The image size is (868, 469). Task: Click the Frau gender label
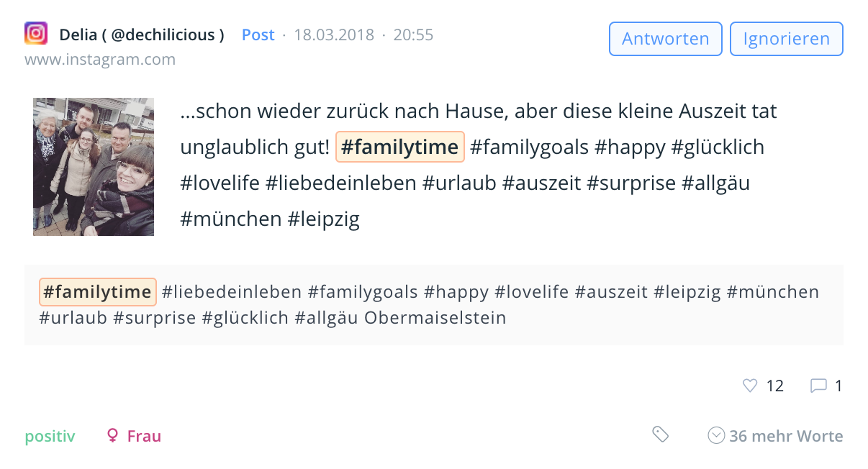tap(144, 436)
